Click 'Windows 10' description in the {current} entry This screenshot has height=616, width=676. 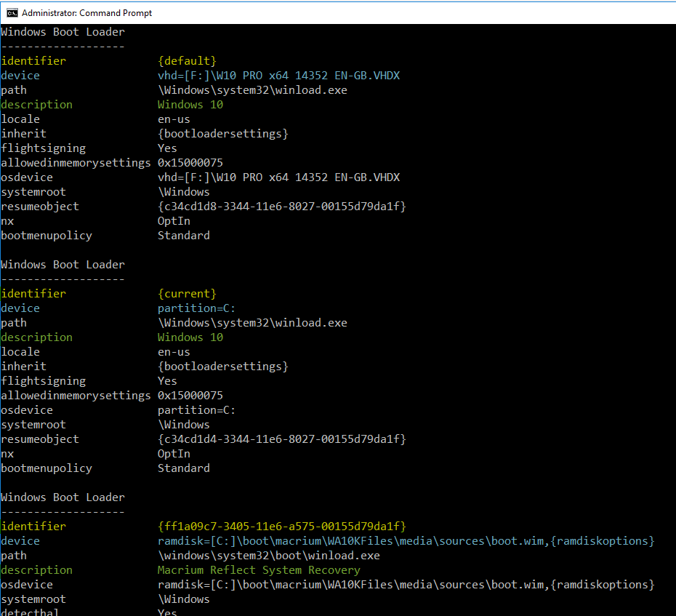point(190,337)
